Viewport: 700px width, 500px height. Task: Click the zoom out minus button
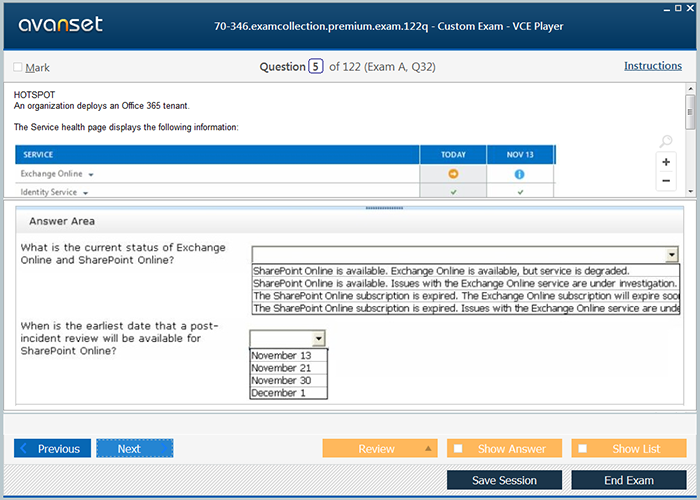coord(666,181)
